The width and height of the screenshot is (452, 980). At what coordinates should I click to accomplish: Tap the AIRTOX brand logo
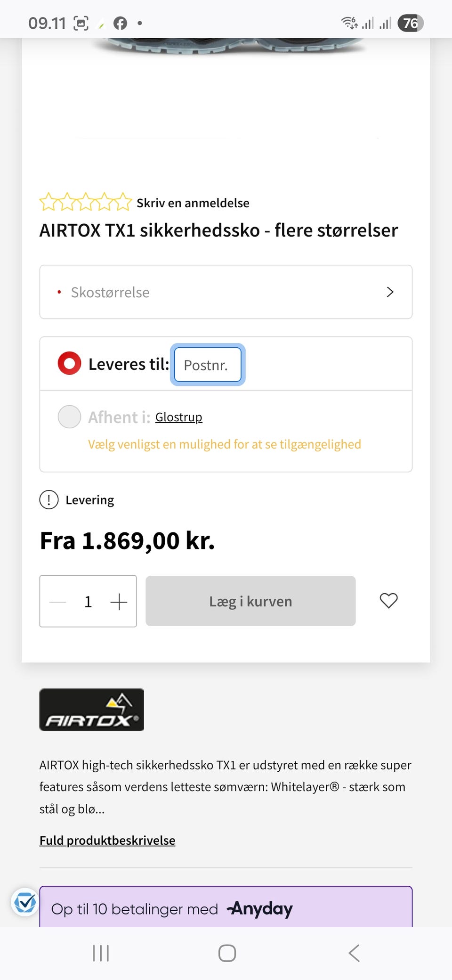92,710
